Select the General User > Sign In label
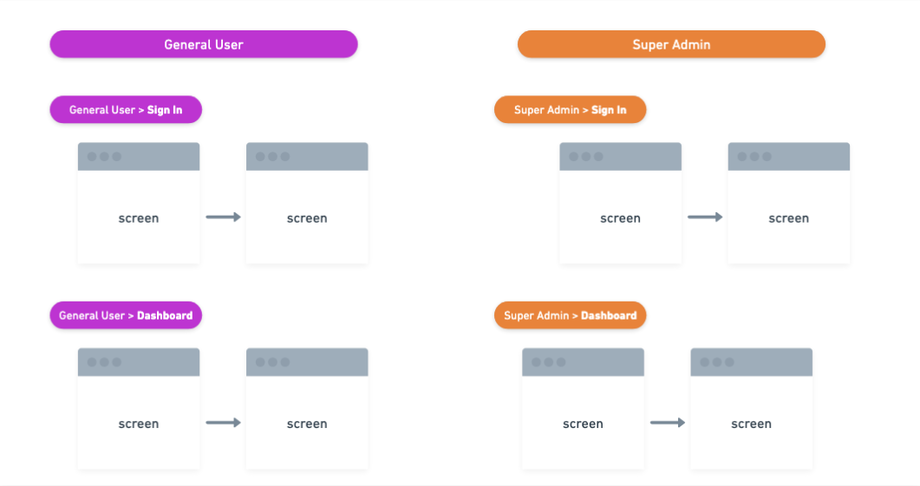The image size is (920, 486). click(x=126, y=110)
